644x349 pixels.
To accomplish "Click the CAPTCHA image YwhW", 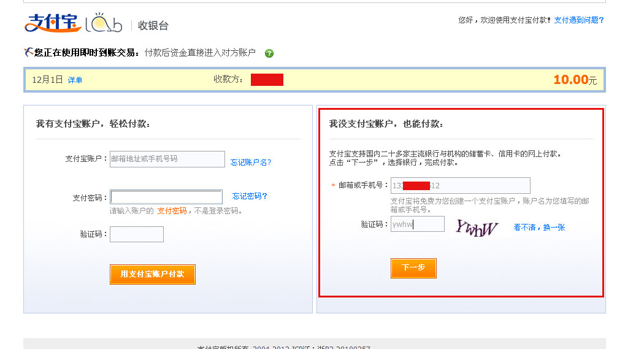I will pos(477,227).
